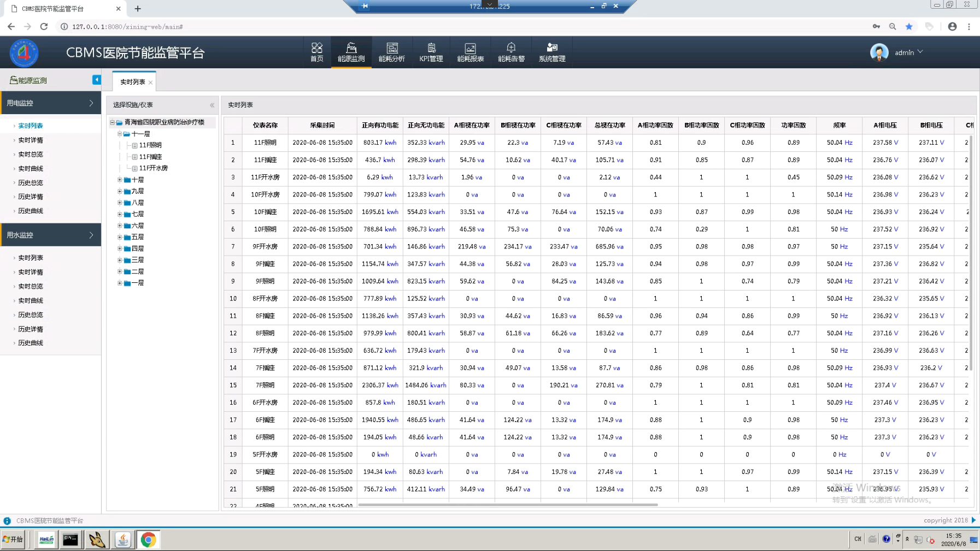Open the 能耗告警 nav icon
The image size is (980, 551).
pos(511,52)
